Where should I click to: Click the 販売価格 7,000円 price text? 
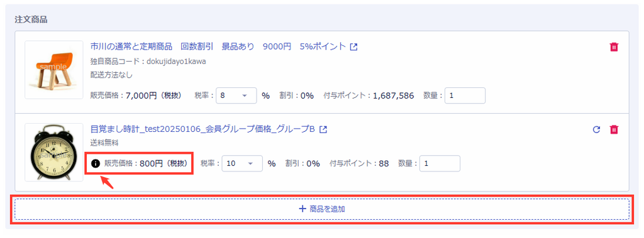coord(136,96)
